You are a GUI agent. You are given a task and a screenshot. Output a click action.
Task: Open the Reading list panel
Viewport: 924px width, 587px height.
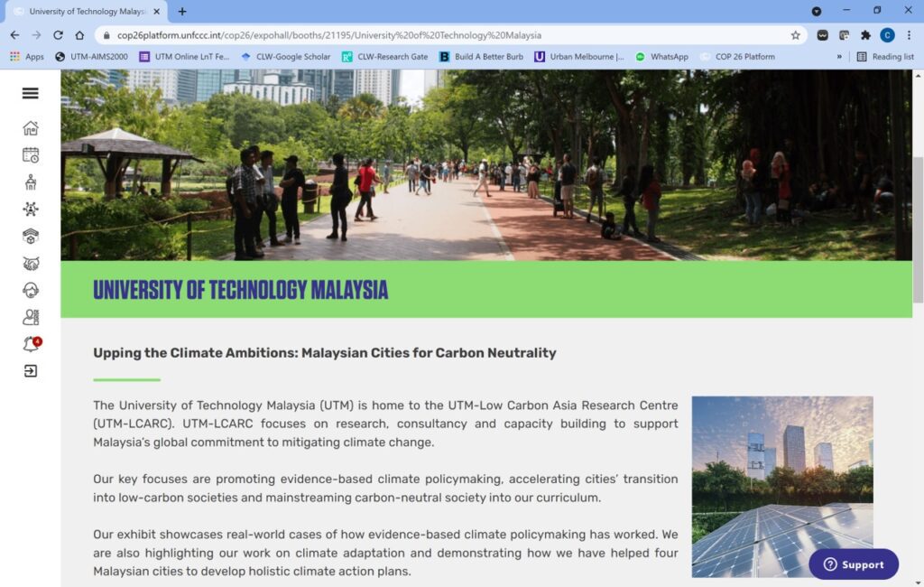point(885,57)
